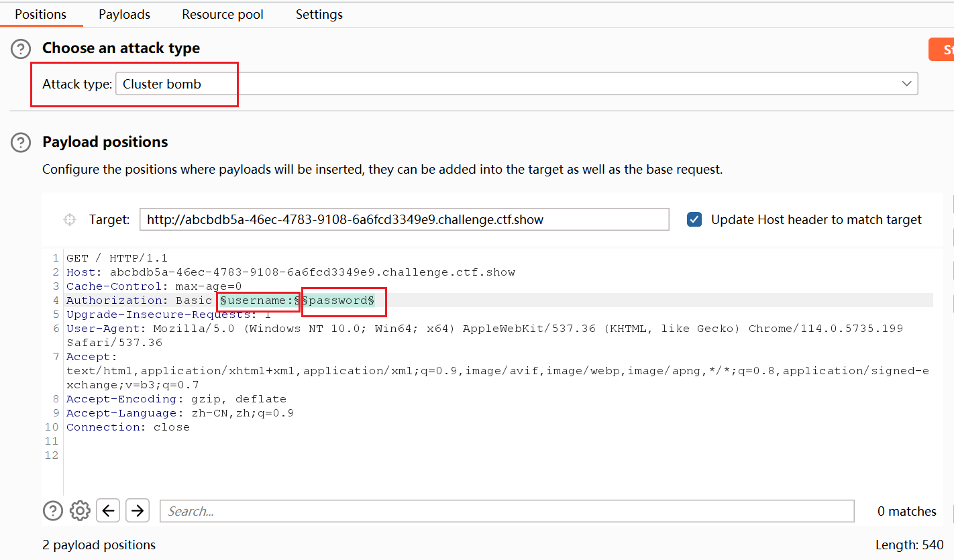The image size is (954, 560).
Task: Click the help icon beside the search bar
Action: pyautogui.click(x=53, y=511)
